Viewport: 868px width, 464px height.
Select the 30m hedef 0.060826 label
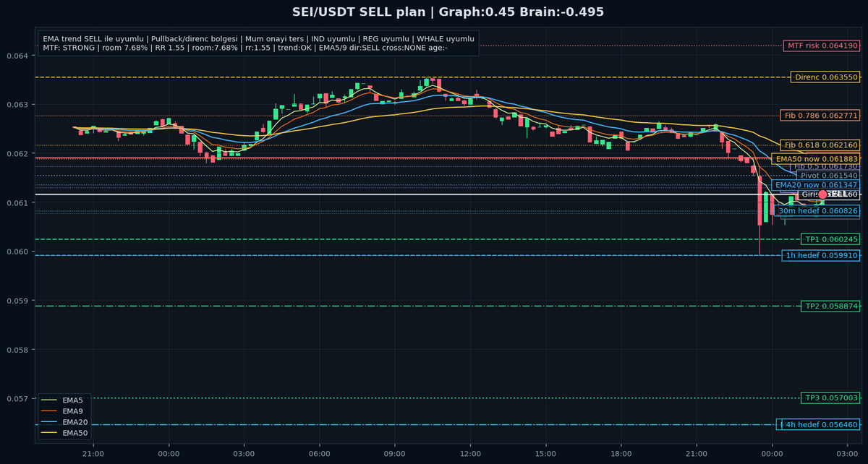coord(817,210)
